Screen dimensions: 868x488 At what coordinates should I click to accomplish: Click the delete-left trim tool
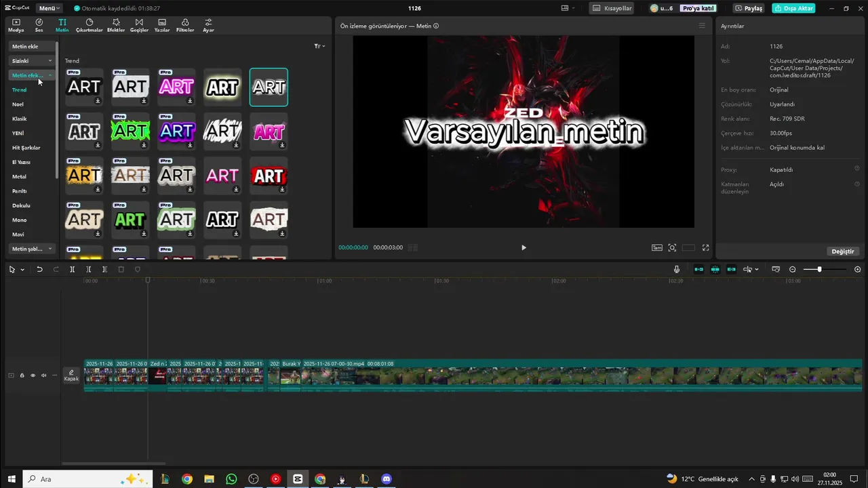(88, 269)
